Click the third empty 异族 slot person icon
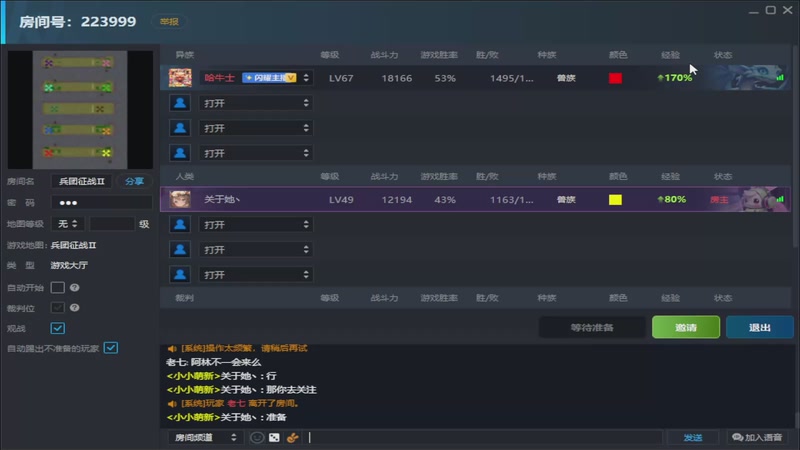Screen dimensions: 800x450 (180, 153)
